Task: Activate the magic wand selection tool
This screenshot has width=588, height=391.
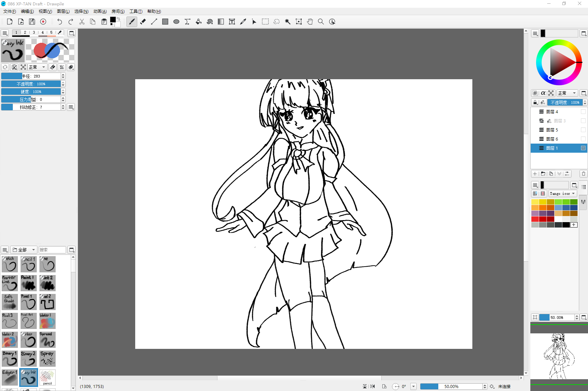Action: point(288,22)
